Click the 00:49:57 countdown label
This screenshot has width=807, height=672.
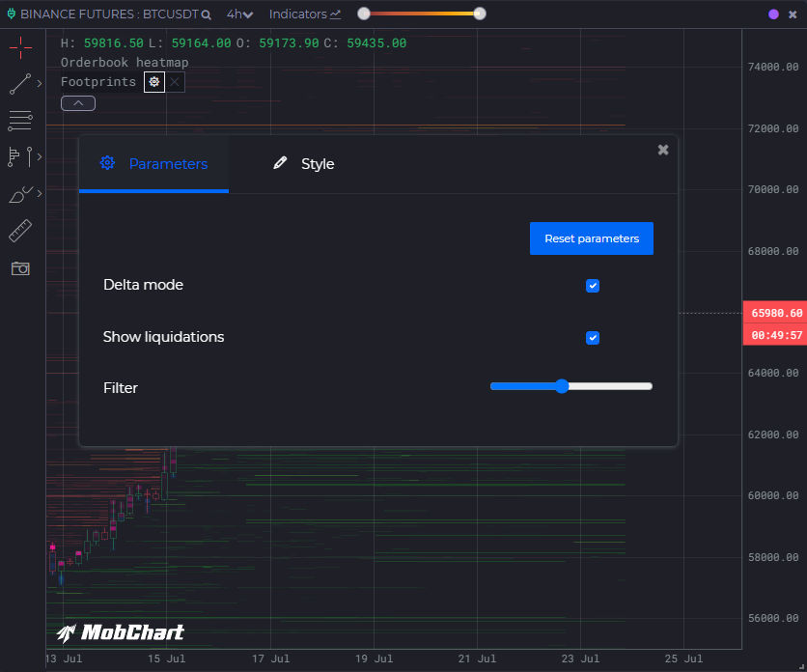point(776,335)
